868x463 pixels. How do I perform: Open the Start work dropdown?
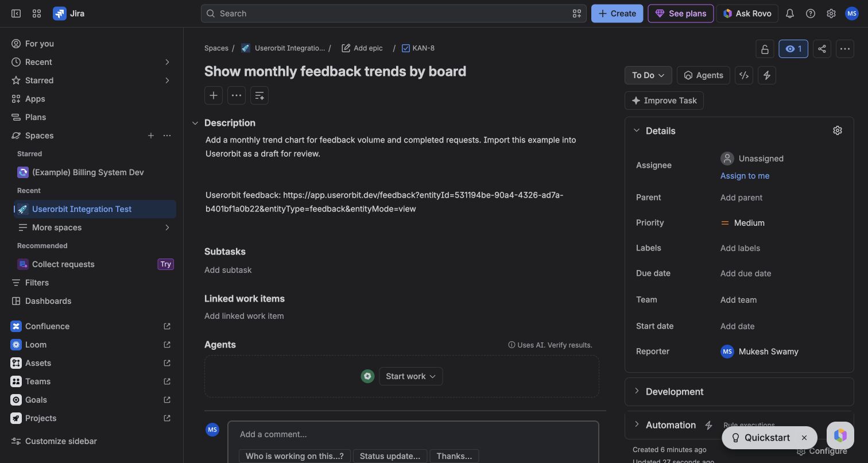pos(411,376)
